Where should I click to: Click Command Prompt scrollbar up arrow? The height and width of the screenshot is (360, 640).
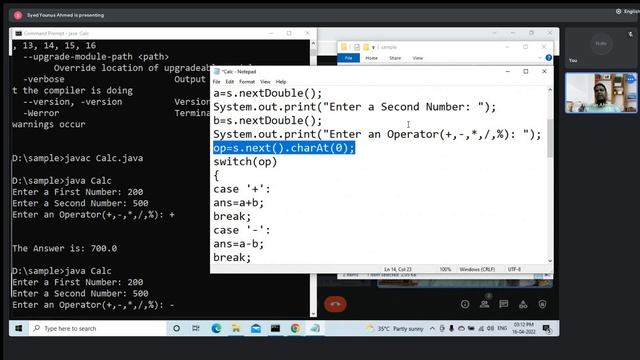(x=313, y=43)
